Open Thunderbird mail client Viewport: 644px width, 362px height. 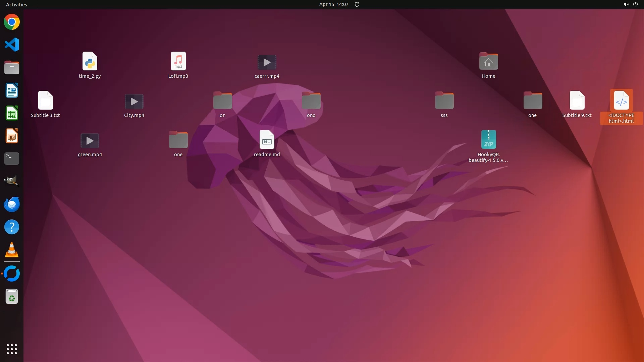tap(12, 204)
